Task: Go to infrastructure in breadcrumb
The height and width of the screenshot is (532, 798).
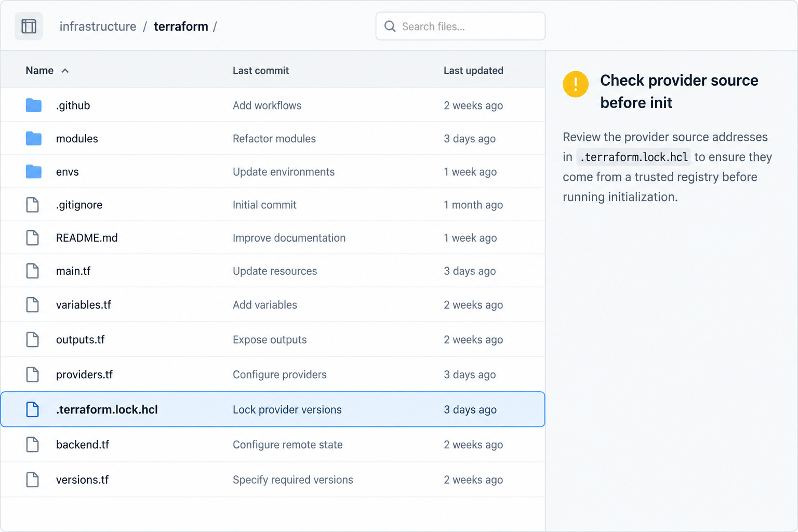Action: (x=98, y=26)
